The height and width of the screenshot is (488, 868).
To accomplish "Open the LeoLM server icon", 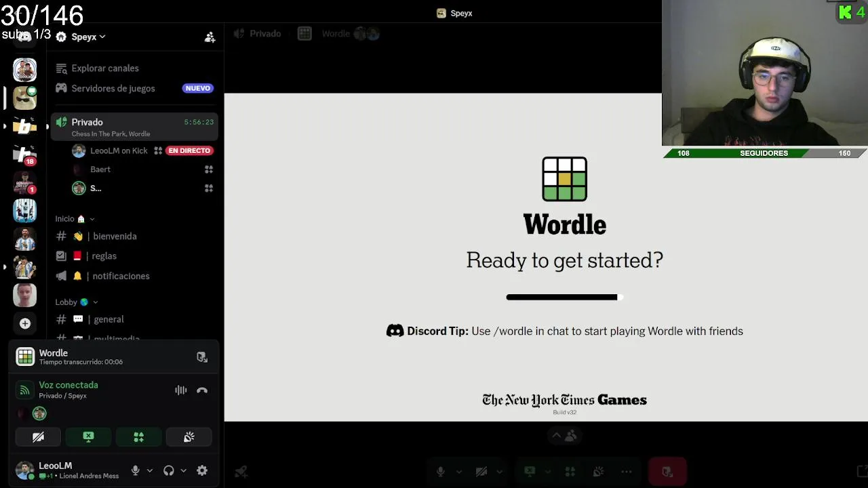I will click(25, 70).
